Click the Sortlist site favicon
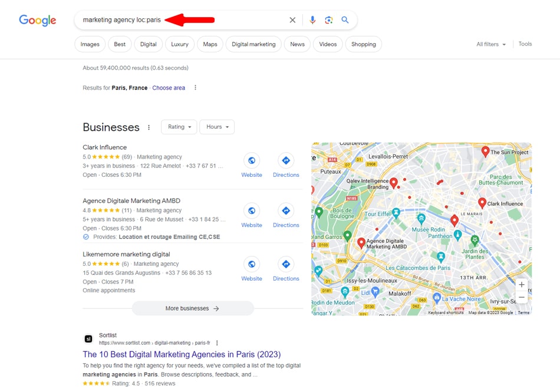The image size is (560, 392). pos(88,339)
